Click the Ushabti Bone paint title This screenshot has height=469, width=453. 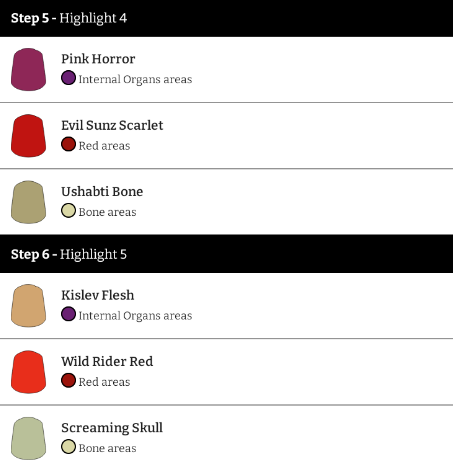102,191
